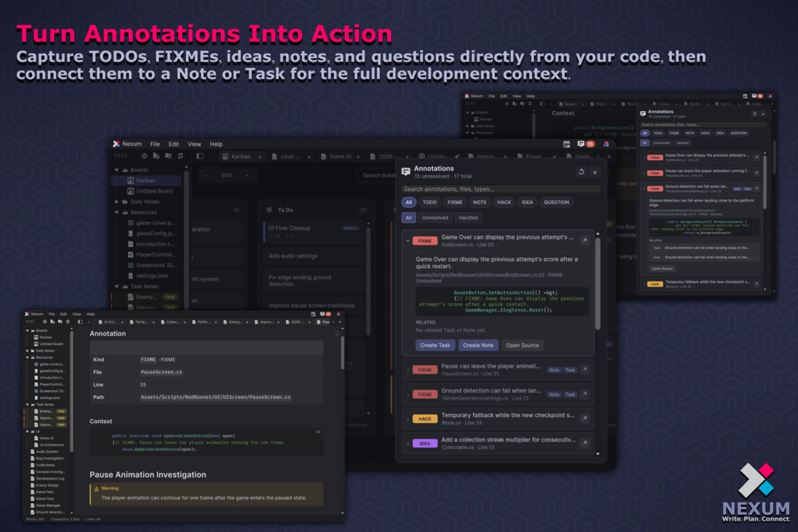Select the QUESTION filter chip in the center panel
Screen dimensions: 798x532
(x=557, y=202)
